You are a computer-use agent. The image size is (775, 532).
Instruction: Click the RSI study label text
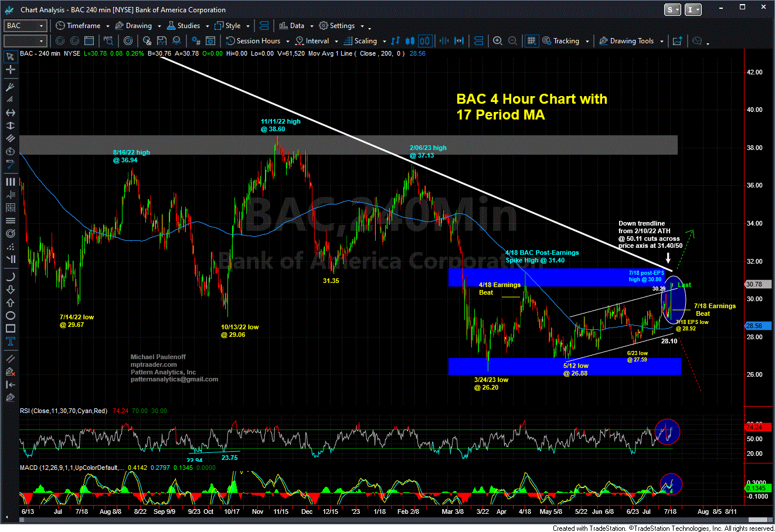(x=63, y=411)
